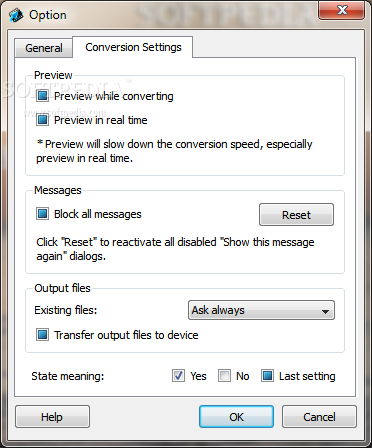This screenshot has height=448, width=372.
Task: Close the Option dialog window
Action: [342, 10]
